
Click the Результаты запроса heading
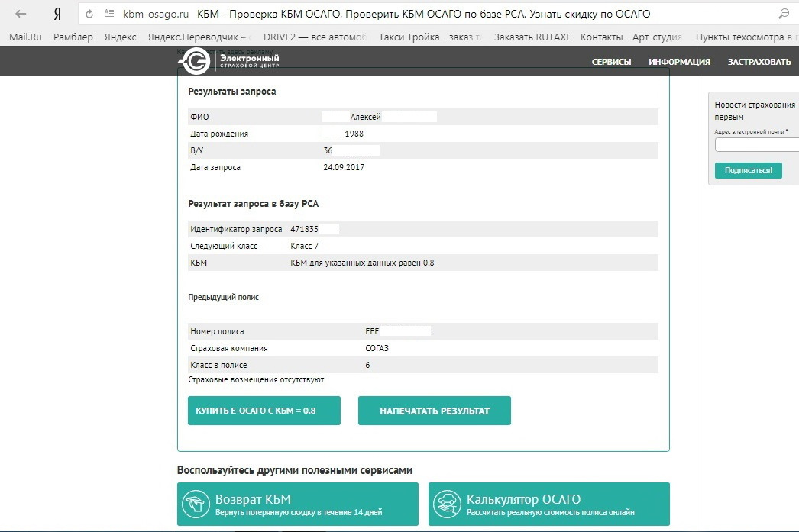[x=232, y=92]
